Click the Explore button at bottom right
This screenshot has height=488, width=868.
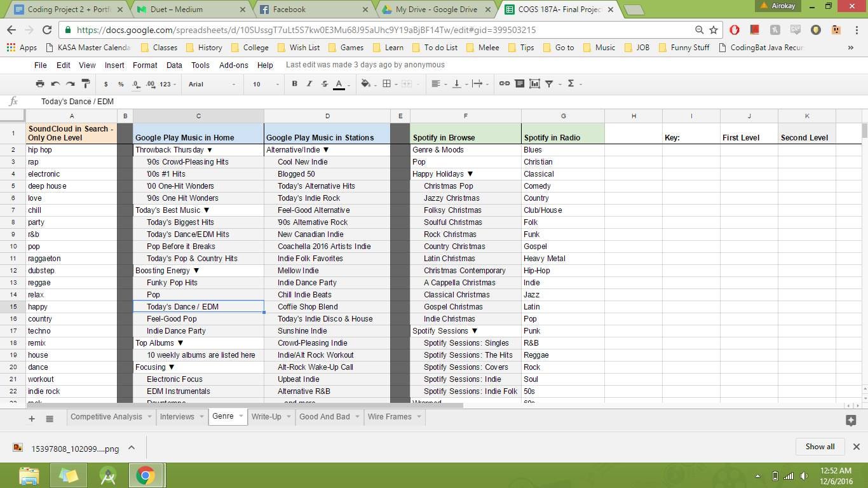tap(851, 420)
